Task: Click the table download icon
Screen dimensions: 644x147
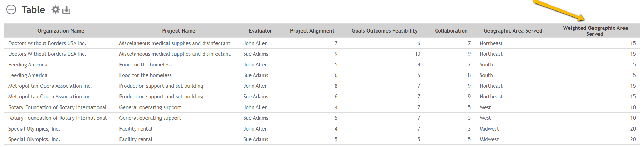Action: pyautogui.click(x=66, y=10)
